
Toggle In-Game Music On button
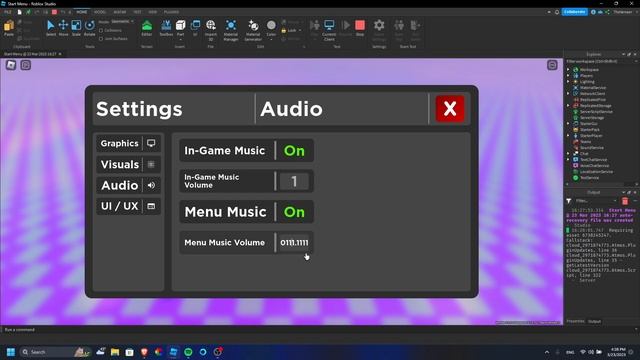(x=294, y=151)
